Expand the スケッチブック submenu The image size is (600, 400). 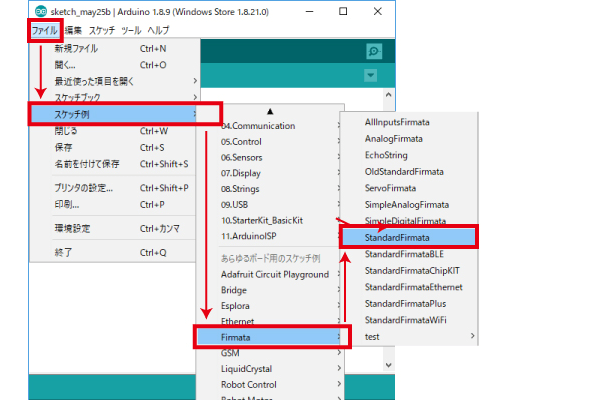pyautogui.click(x=114, y=97)
